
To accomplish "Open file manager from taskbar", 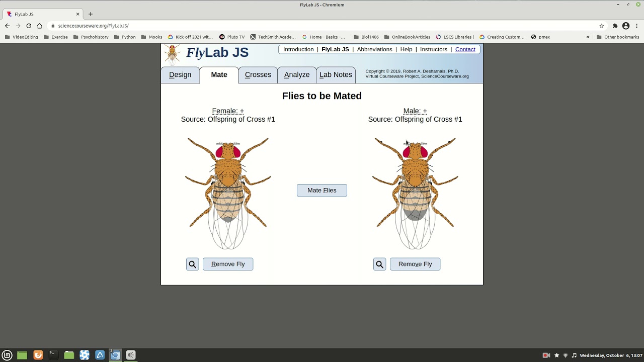I will click(x=69, y=355).
